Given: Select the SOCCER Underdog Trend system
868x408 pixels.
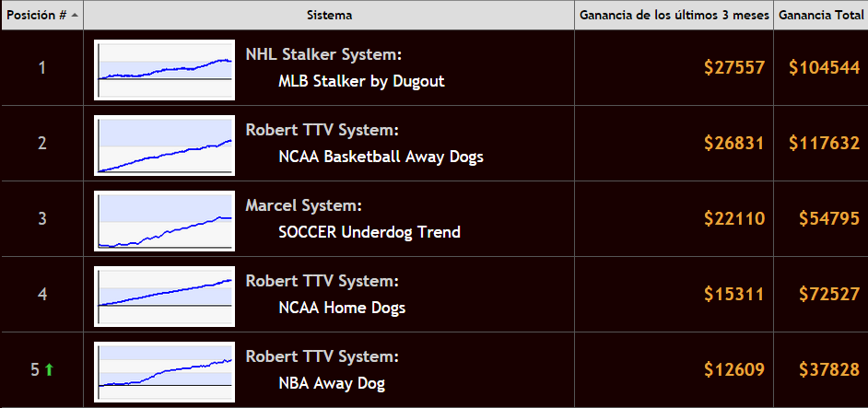Looking at the screenshot, I should pos(369,232).
